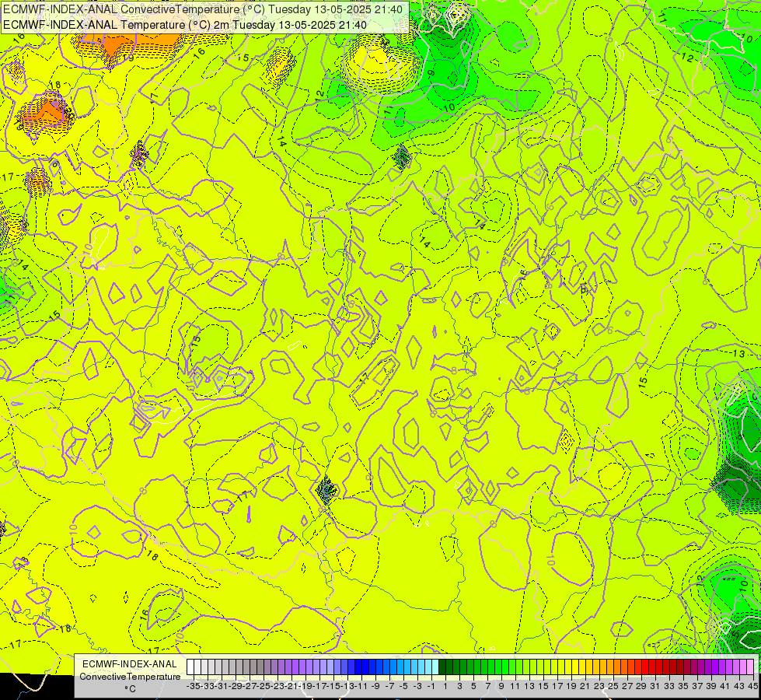Viewport: 761px width, 700px height.
Task: Click the Temperature 2m title line
Action: [x=185, y=25]
